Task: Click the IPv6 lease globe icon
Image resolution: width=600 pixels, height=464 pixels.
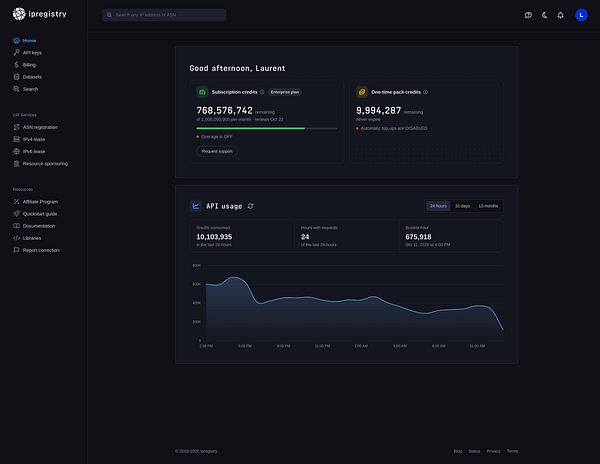Action: coord(16,151)
